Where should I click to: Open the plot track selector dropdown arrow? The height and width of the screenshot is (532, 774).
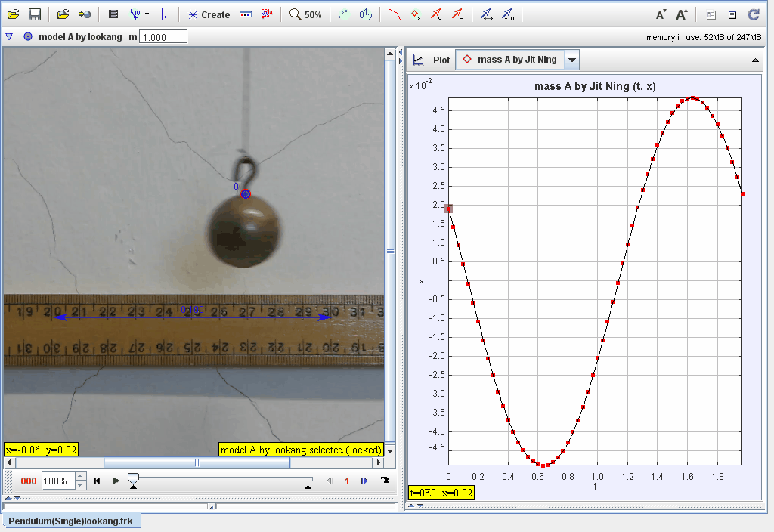click(572, 60)
